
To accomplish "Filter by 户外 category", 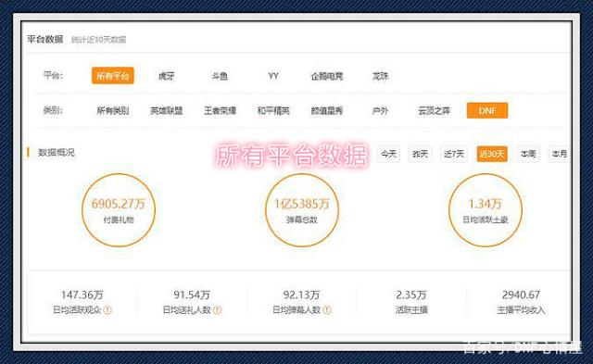I will 381,111.
